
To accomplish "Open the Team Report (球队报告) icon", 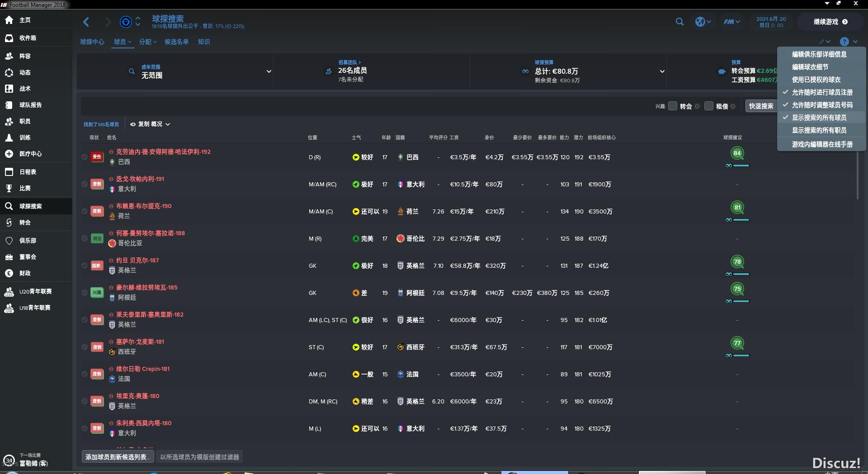I will (x=9, y=105).
